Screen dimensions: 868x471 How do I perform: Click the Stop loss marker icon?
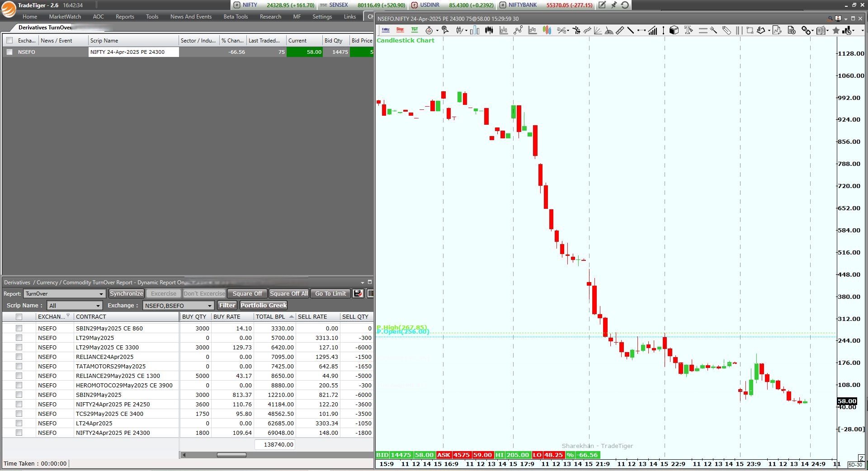click(400, 30)
